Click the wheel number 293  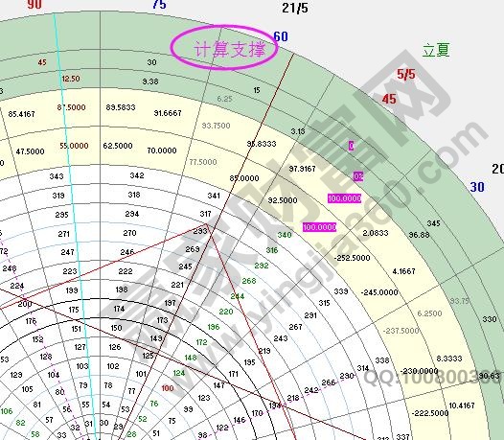[x=200, y=231]
